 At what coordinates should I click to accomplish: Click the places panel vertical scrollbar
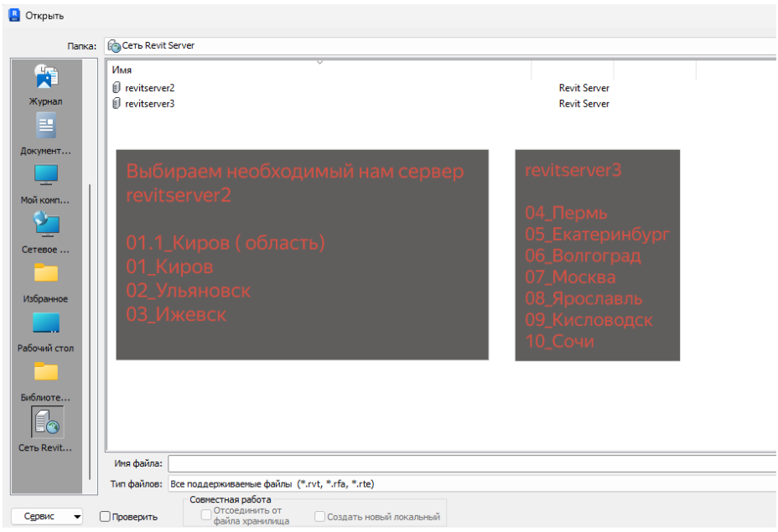[90, 331]
